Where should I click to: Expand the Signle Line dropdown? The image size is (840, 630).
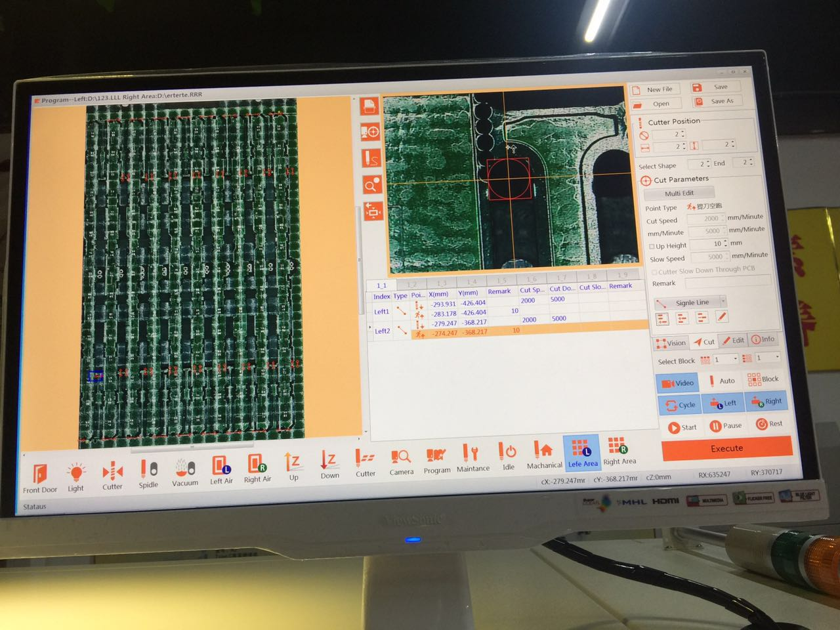[x=723, y=301]
